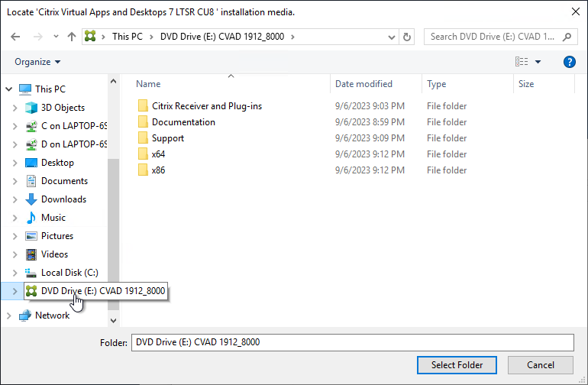Open More view options dropdown arrow
This screenshot has width=588, height=385.
click(x=538, y=62)
